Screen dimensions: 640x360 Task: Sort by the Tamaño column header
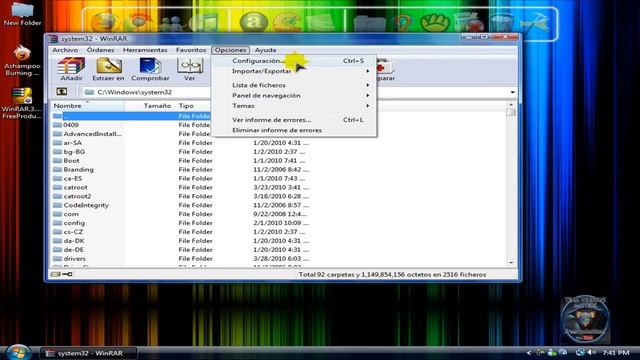point(150,106)
